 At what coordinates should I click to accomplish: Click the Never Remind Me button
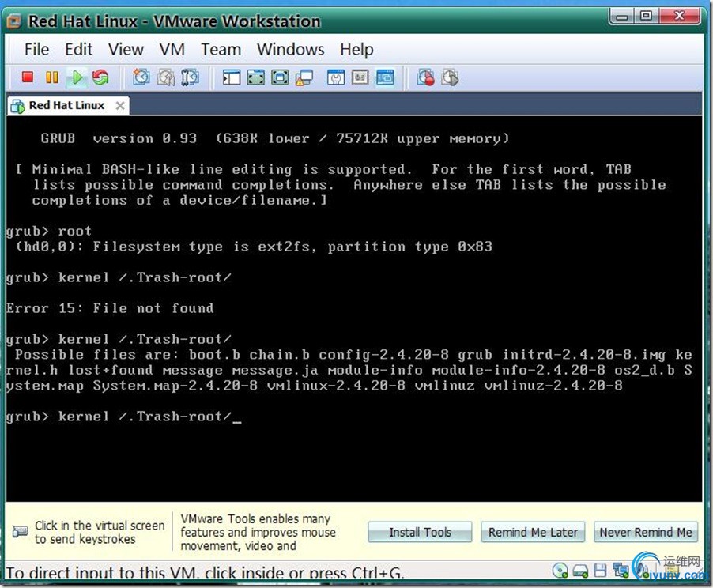point(646,532)
